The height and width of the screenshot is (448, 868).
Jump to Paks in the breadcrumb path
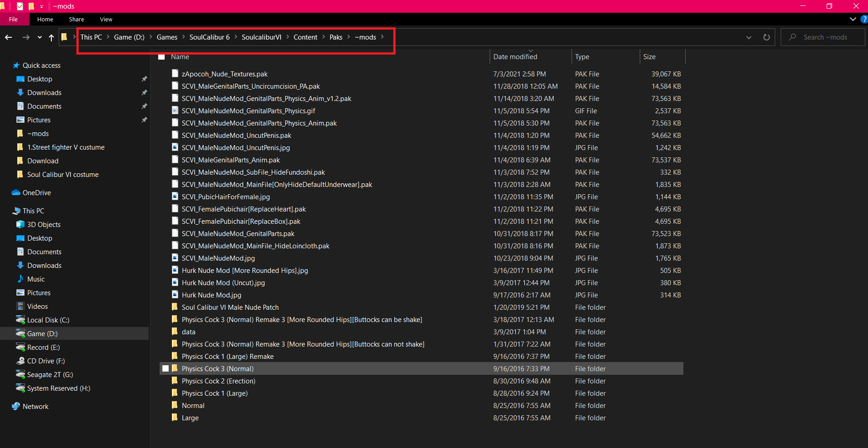tap(336, 37)
